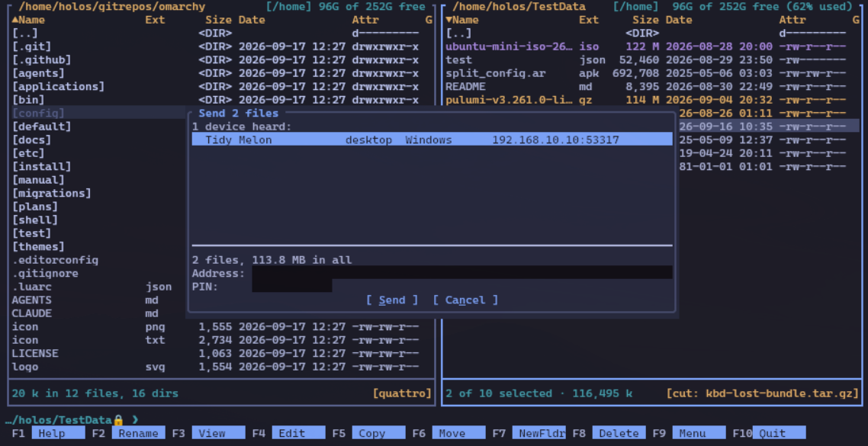Select pulumi-v3.261.0 gz file
The height and width of the screenshot is (446, 868).
[x=652, y=100]
